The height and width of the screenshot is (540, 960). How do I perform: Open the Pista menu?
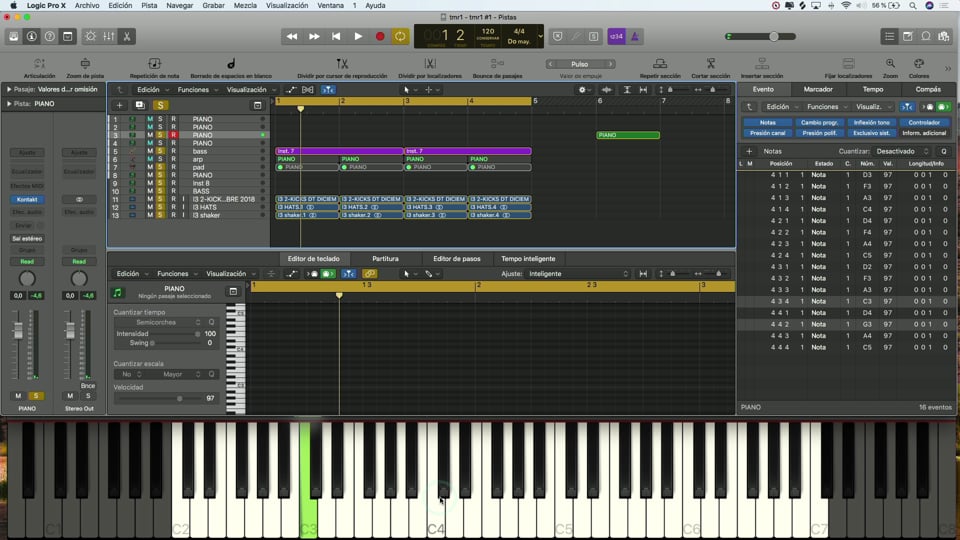tap(149, 6)
